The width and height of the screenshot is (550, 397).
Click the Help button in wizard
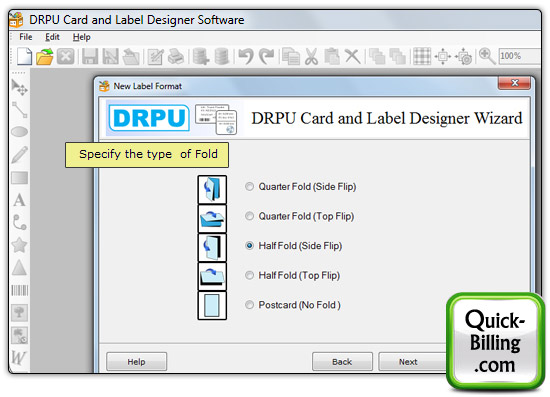(x=136, y=362)
